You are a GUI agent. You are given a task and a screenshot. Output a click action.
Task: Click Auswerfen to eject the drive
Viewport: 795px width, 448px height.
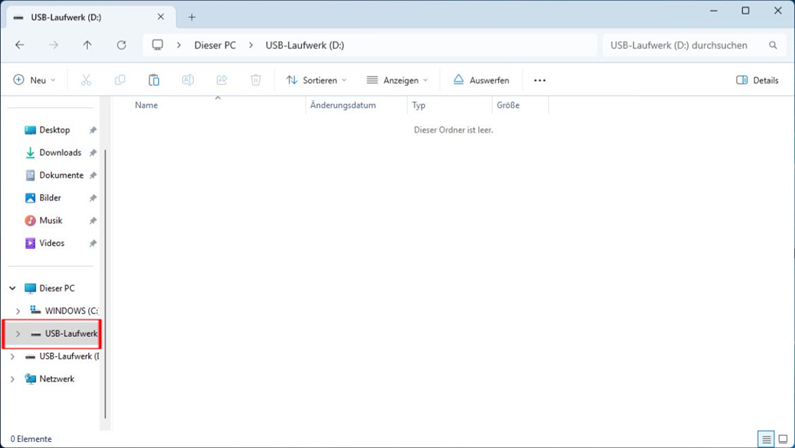coord(481,80)
